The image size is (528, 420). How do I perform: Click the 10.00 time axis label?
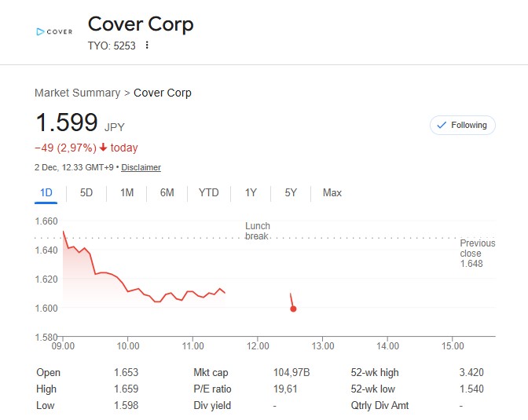(x=128, y=346)
